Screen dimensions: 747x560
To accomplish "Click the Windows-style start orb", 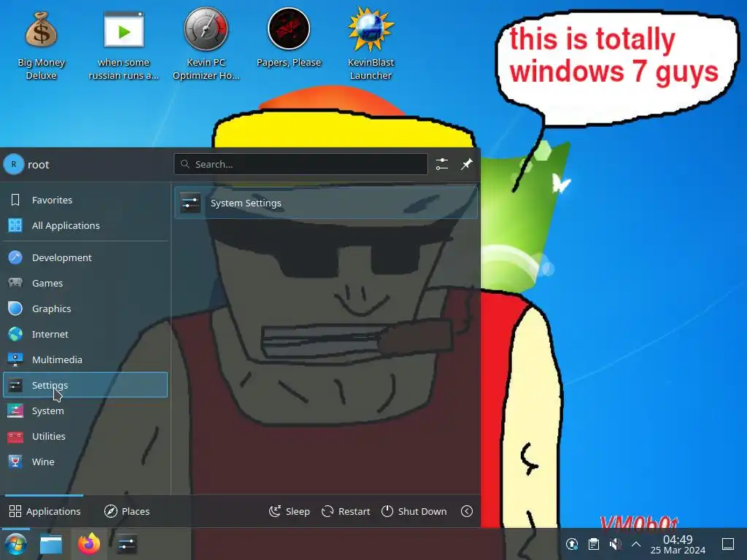I will (x=16, y=544).
